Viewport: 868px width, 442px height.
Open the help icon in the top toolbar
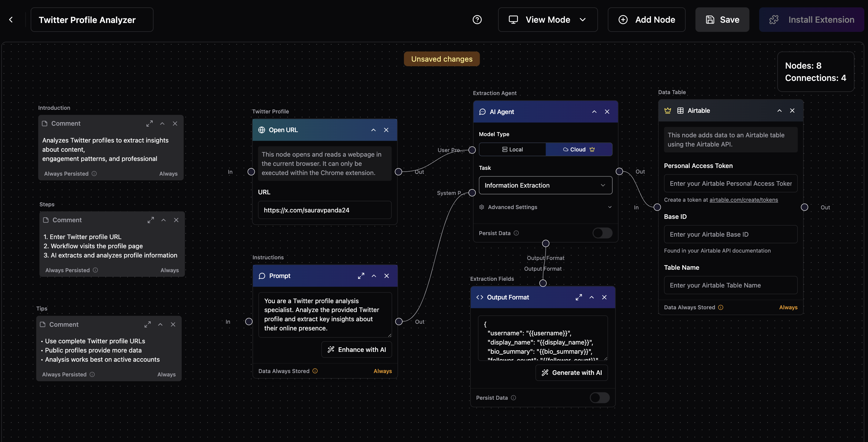tap(477, 20)
